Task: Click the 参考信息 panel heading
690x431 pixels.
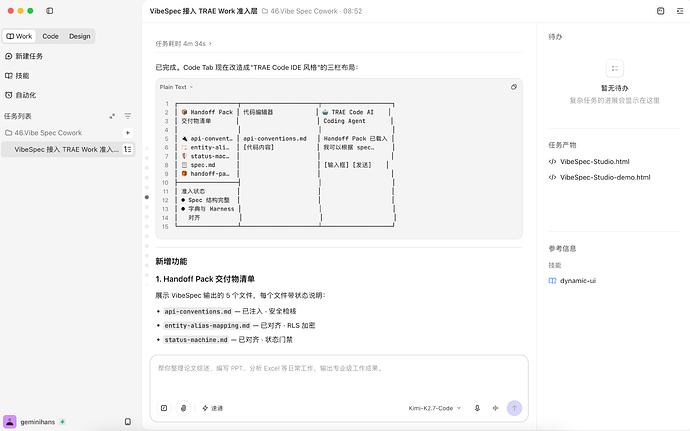Action: tap(562, 248)
